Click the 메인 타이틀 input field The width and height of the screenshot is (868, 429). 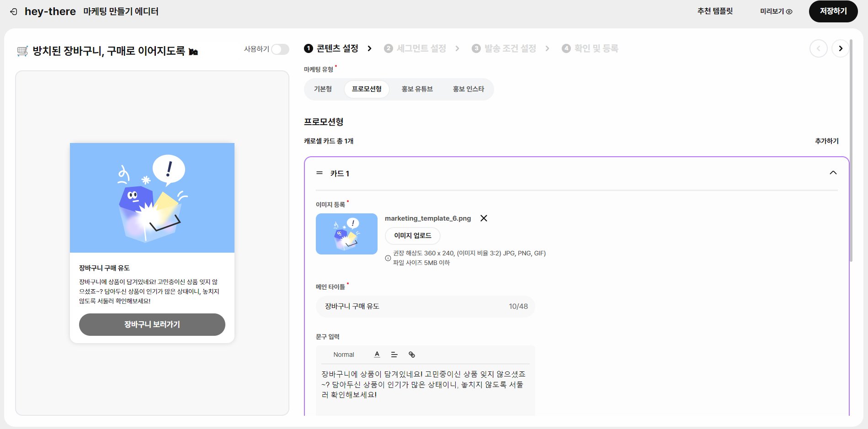(425, 307)
